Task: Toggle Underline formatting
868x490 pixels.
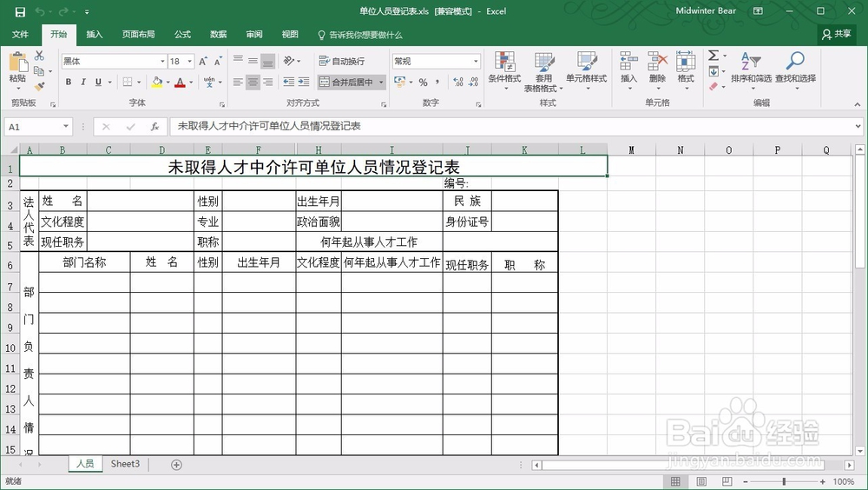Action: [x=98, y=82]
